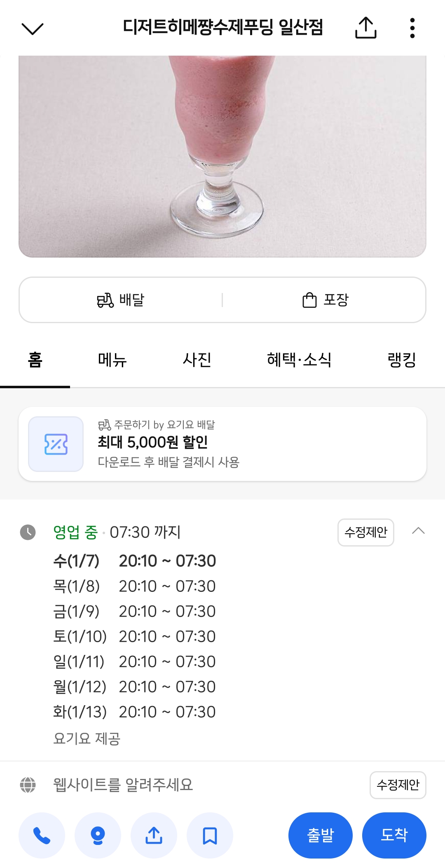The width and height of the screenshot is (445, 868).
Task: Switch to the 메뉴 tab
Action: pos(112,360)
